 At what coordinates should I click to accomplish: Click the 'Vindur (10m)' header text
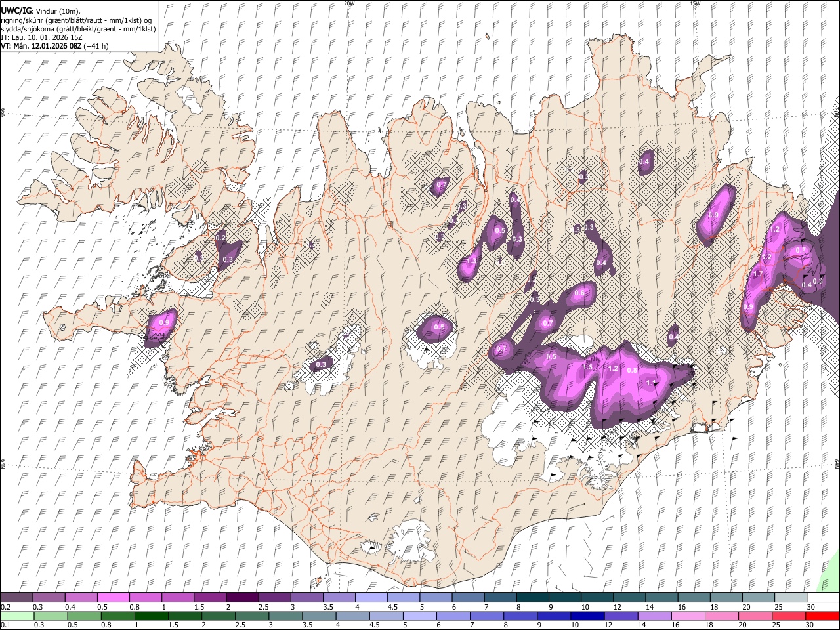pyautogui.click(x=57, y=10)
